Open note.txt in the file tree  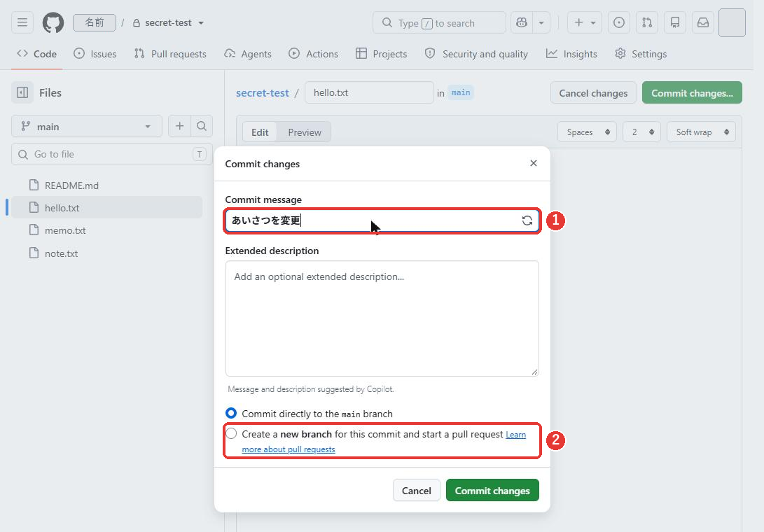(106, 253)
